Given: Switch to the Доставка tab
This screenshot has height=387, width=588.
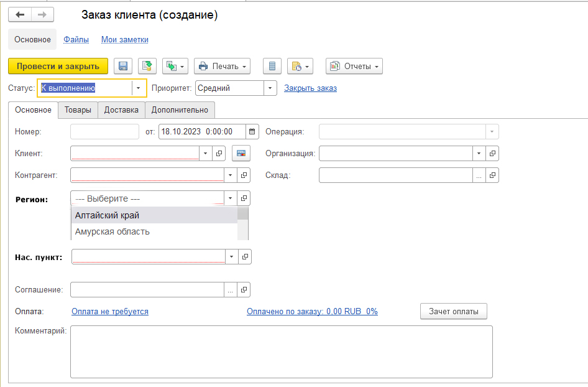Looking at the screenshot, I should (121, 110).
